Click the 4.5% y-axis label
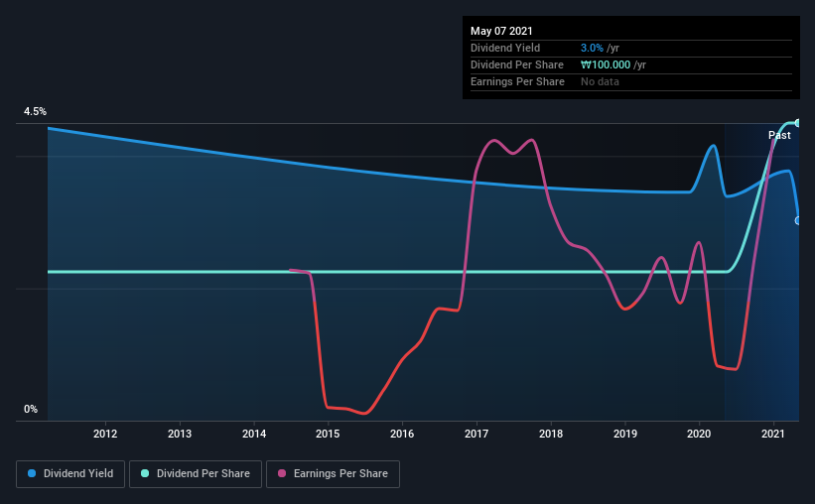 tap(35, 112)
